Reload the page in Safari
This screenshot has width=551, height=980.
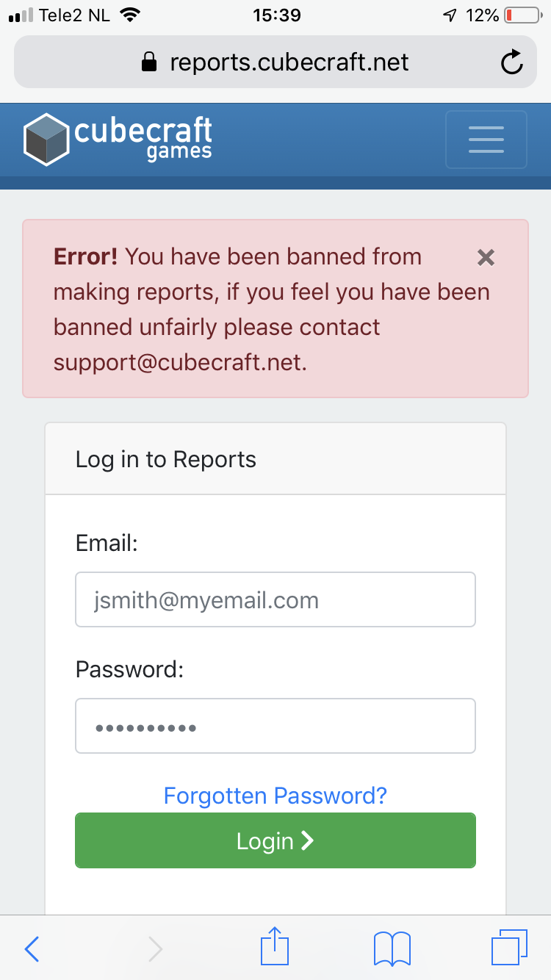tap(512, 62)
